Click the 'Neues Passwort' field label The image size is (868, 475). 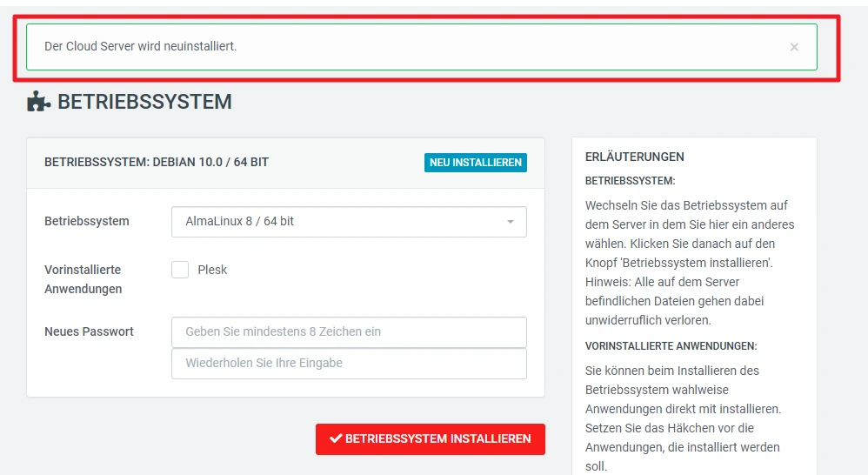tap(89, 331)
